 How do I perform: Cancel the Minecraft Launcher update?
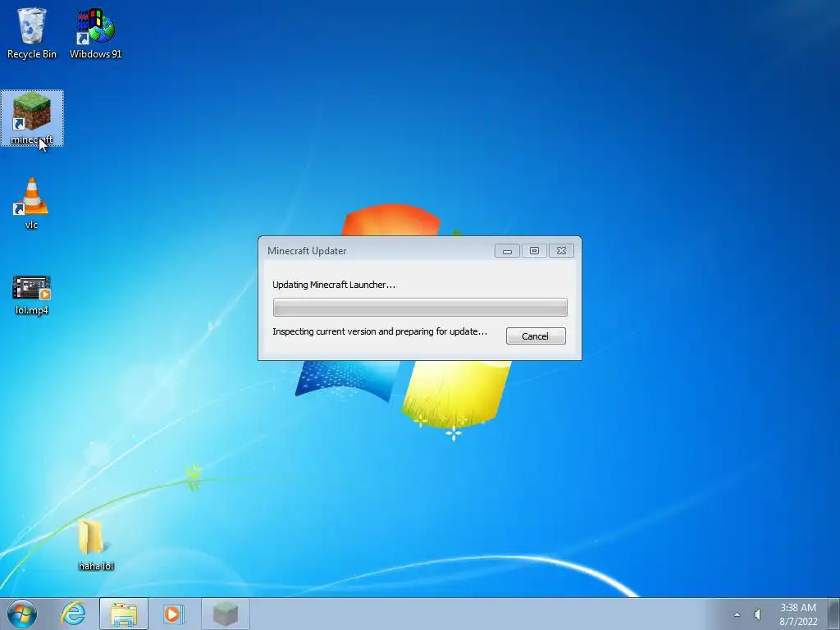[536, 336]
